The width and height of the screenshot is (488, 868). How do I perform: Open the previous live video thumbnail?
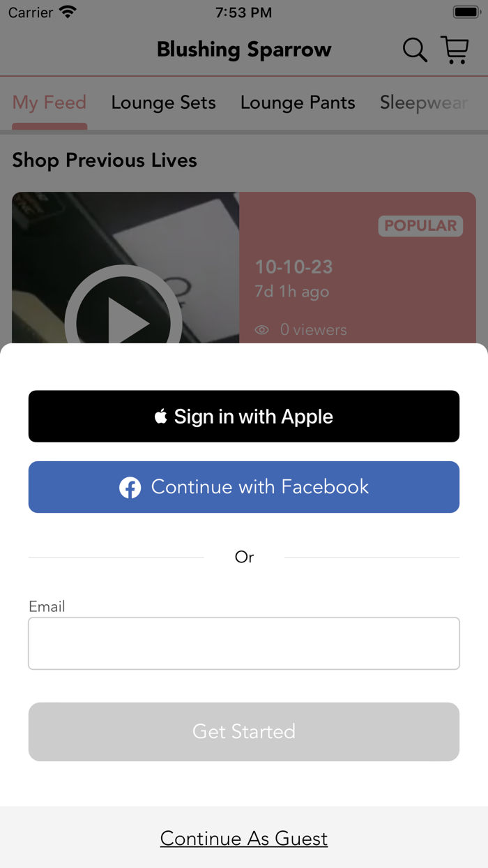point(125,268)
